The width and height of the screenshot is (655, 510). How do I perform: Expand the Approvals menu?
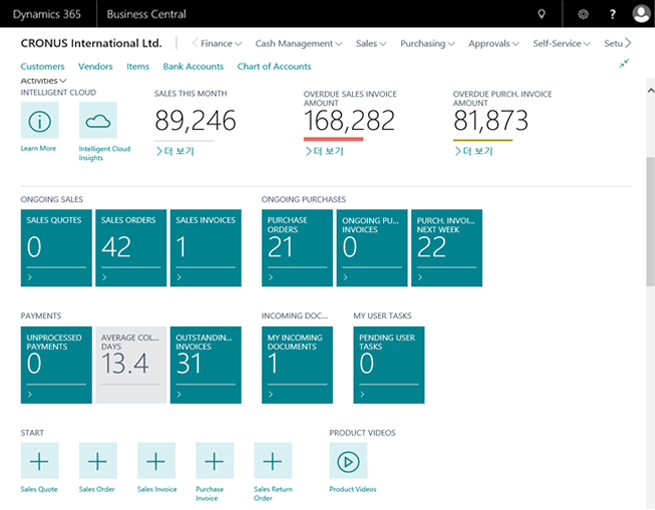pyautogui.click(x=494, y=43)
